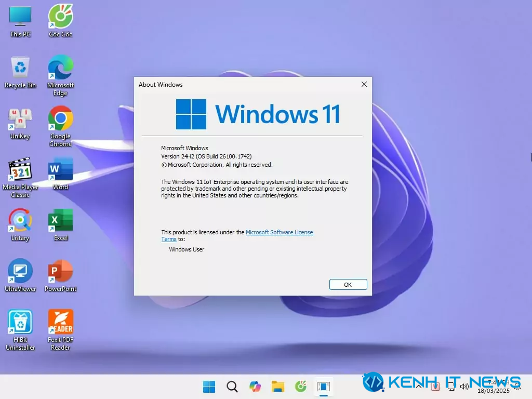
Task: Click OK in About Windows dialog
Action: coord(348,285)
